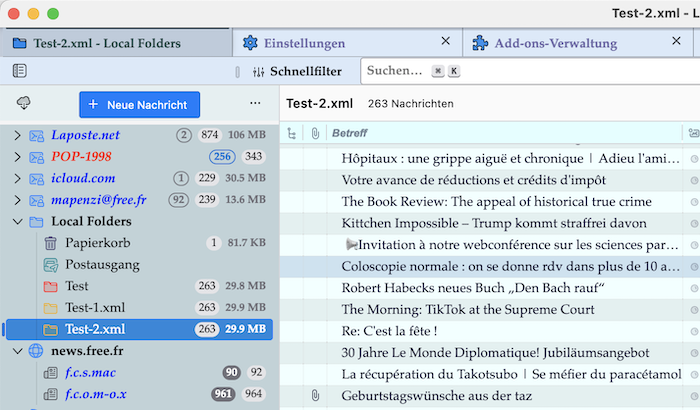Toggle the Schnellfilter quick filter bar

[x=288, y=71]
